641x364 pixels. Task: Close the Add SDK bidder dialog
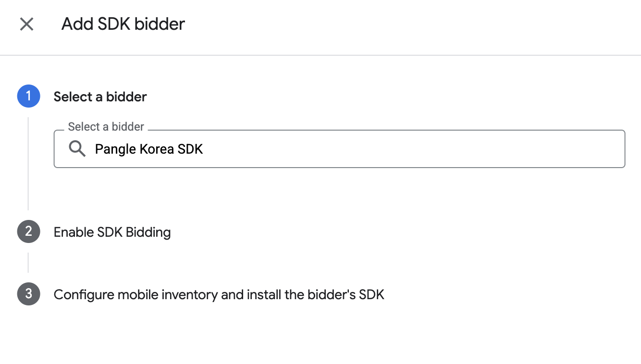(26, 24)
